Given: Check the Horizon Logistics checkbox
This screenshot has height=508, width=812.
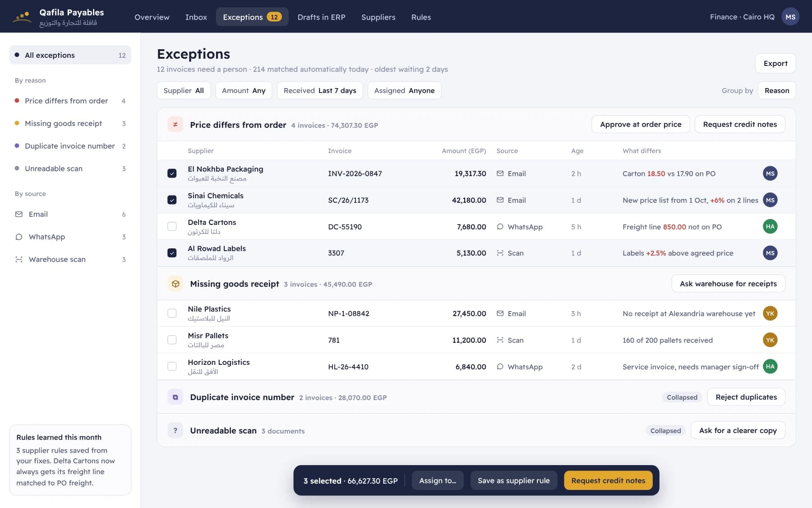Looking at the screenshot, I should click(x=172, y=367).
